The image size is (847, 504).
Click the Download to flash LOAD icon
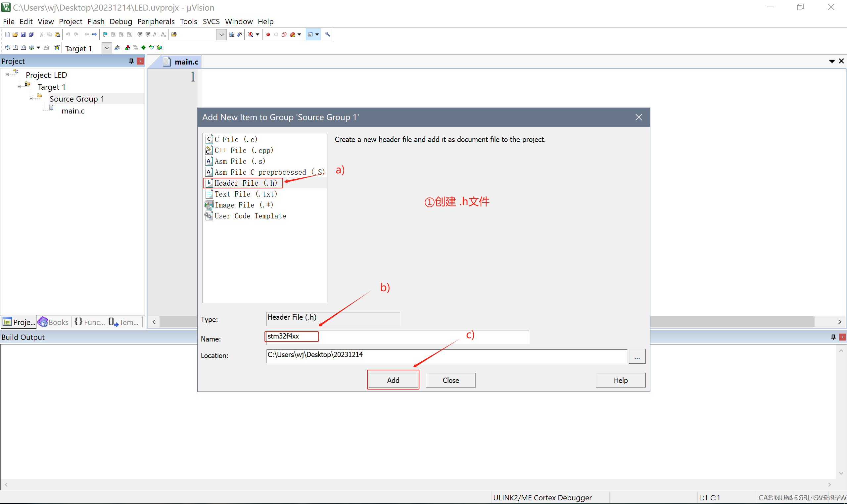point(57,48)
